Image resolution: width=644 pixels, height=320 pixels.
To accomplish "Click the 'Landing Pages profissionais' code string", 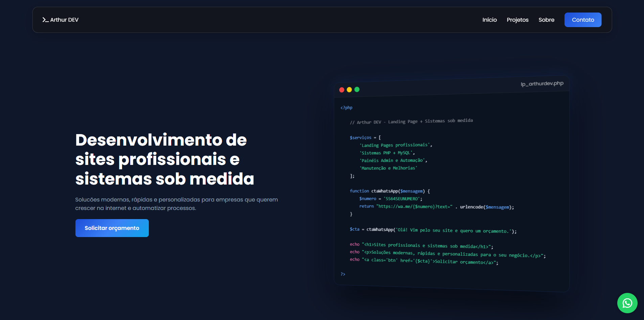I will point(396,145).
